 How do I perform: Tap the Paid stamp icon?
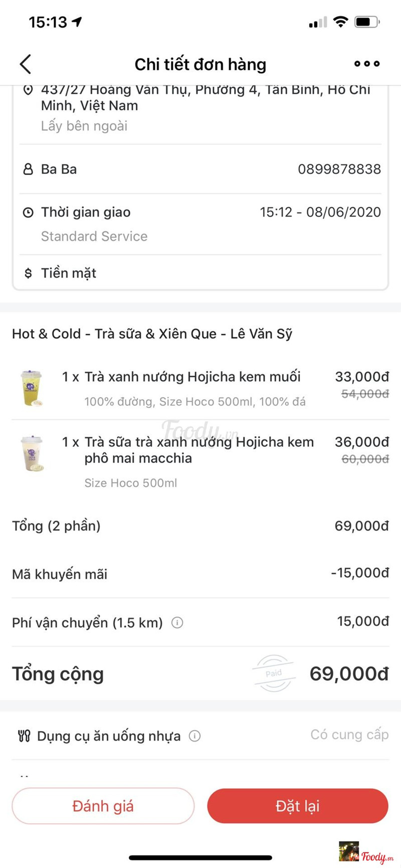click(274, 673)
